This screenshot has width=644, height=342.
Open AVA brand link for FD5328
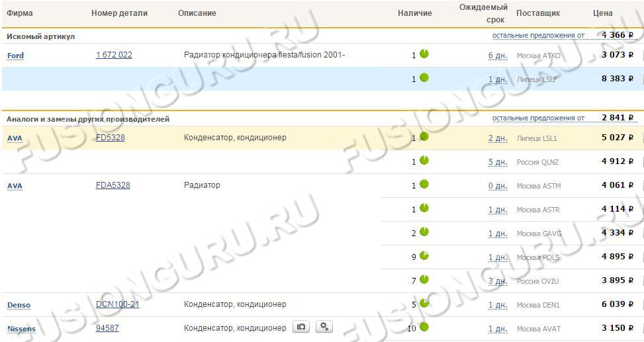coord(15,138)
